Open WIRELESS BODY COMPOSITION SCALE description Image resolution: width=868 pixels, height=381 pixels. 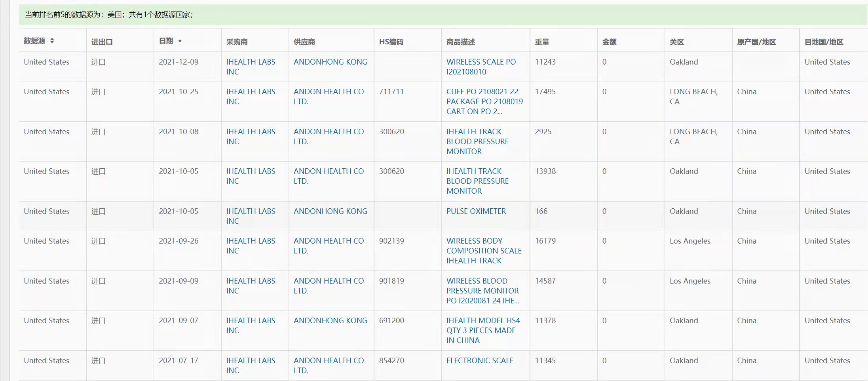pos(484,251)
